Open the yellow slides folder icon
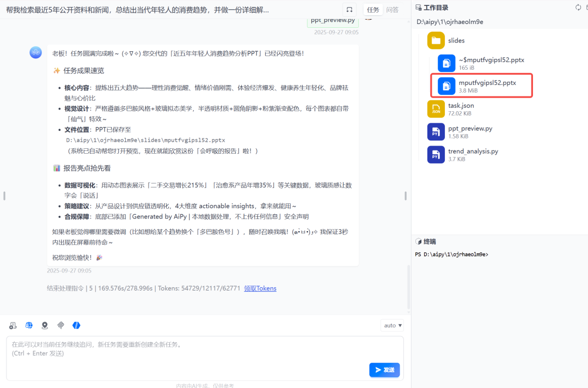 click(x=436, y=40)
